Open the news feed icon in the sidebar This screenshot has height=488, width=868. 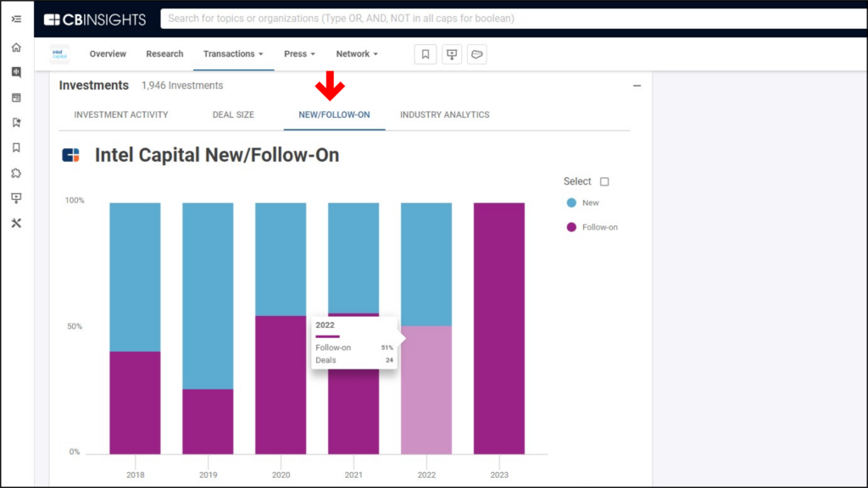coord(17,98)
